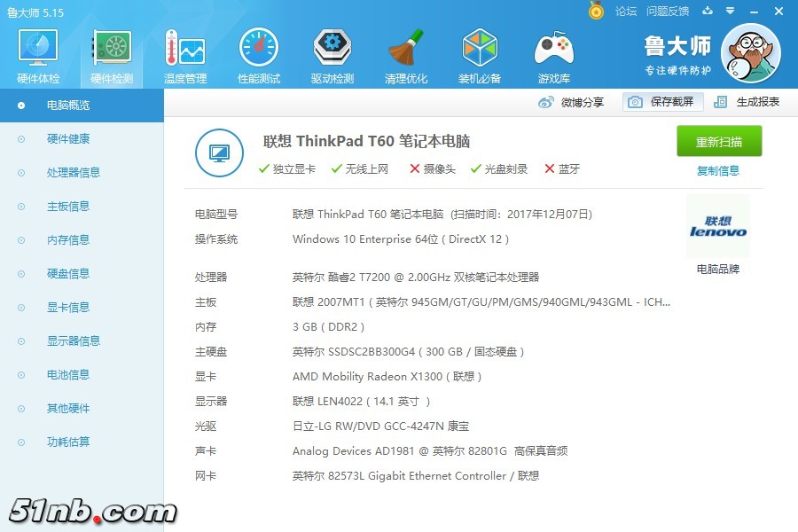Open the 清理优化 cleanup broom icon
Screen dimensions: 798x532
click(405, 55)
